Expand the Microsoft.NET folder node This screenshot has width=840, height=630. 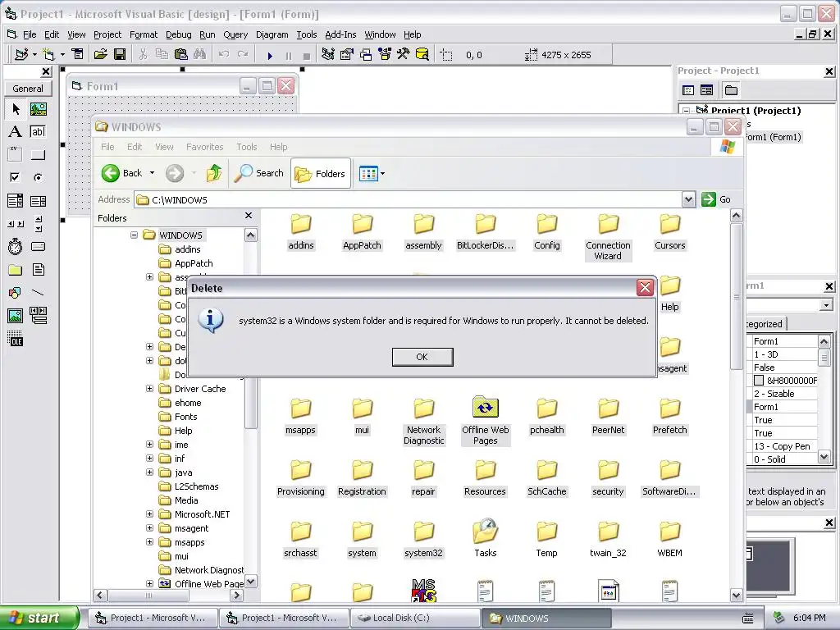tap(149, 514)
